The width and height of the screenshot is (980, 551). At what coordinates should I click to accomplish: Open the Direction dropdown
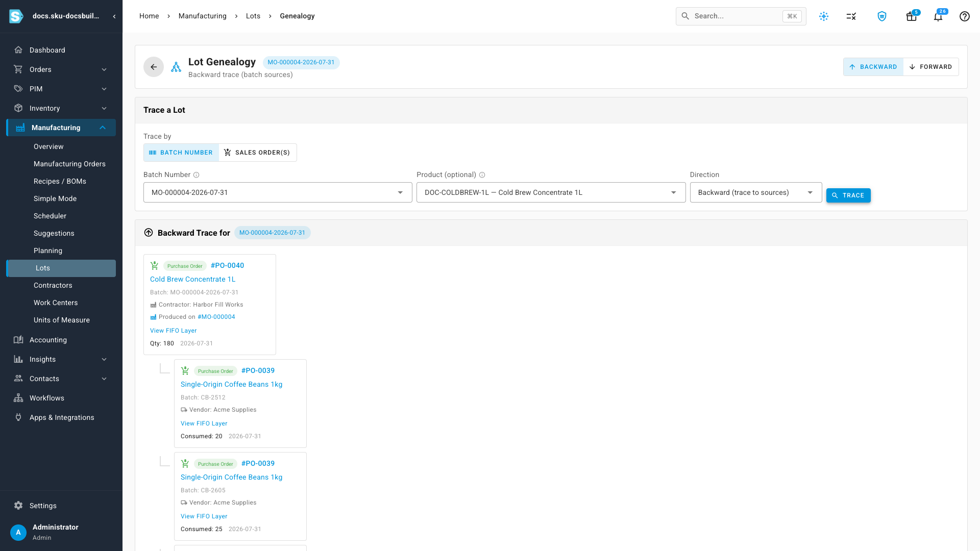pyautogui.click(x=756, y=192)
